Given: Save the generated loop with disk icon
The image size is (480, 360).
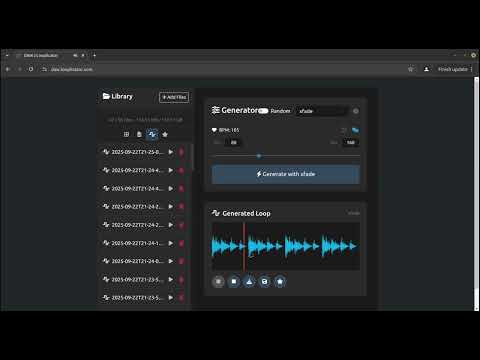Looking at the screenshot, I should [264, 282].
